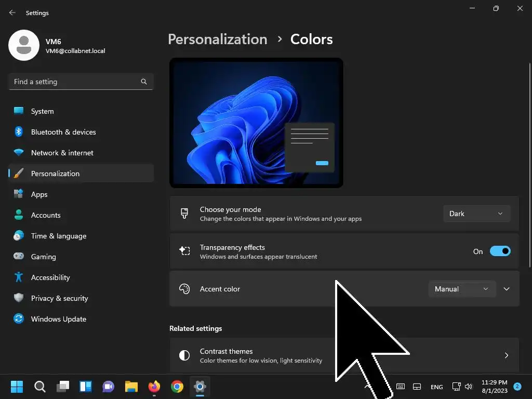This screenshot has height=399, width=532.
Task: Open the Windows Start menu
Action: tap(17, 387)
